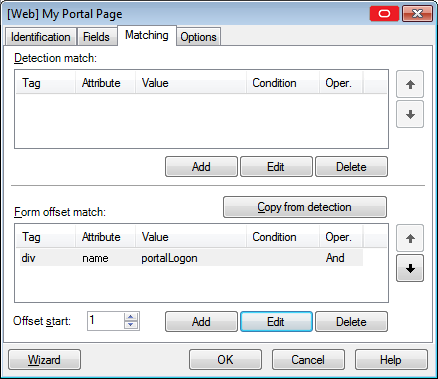The width and height of the screenshot is (438, 379).
Task: Move Detection match row up arrow
Action: (410, 84)
